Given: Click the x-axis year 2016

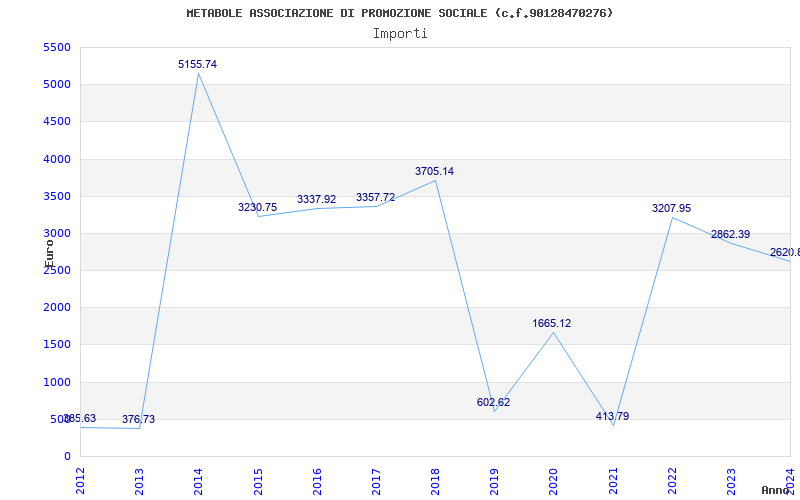Looking at the screenshot, I should (x=317, y=481).
